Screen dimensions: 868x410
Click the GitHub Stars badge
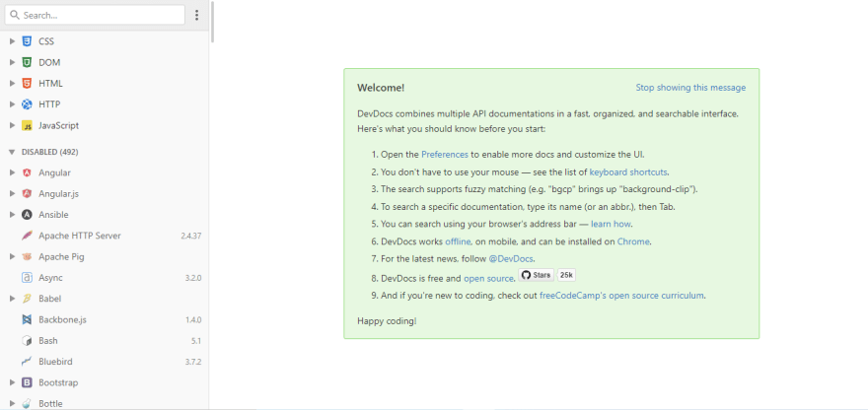point(536,275)
